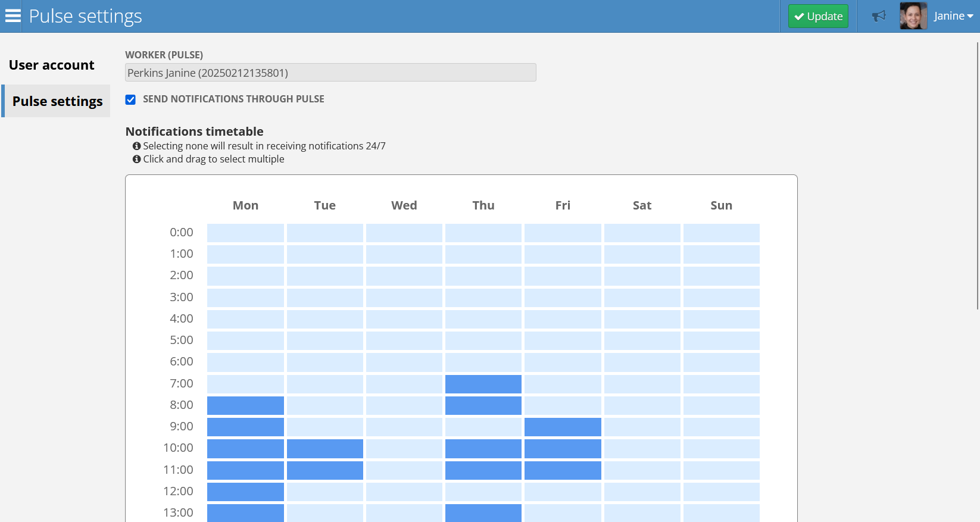The height and width of the screenshot is (522, 980).
Task: Toggle Saturday 3:00 time slot
Action: (642, 298)
